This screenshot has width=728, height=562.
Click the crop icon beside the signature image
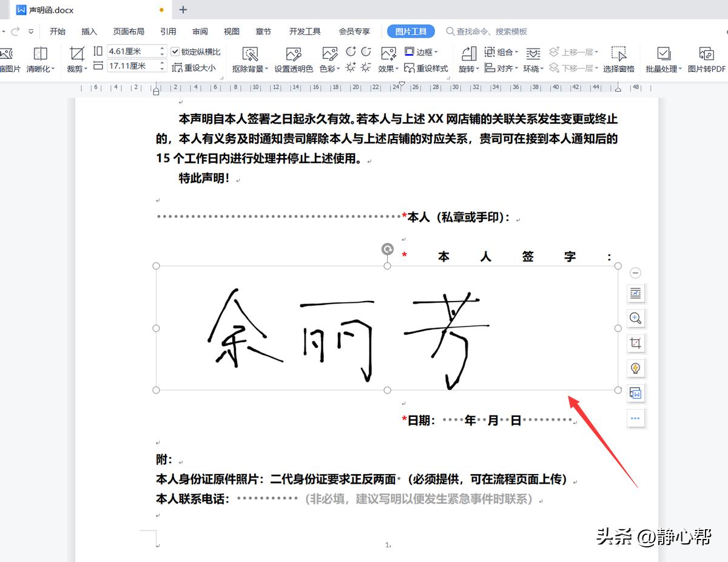point(635,343)
